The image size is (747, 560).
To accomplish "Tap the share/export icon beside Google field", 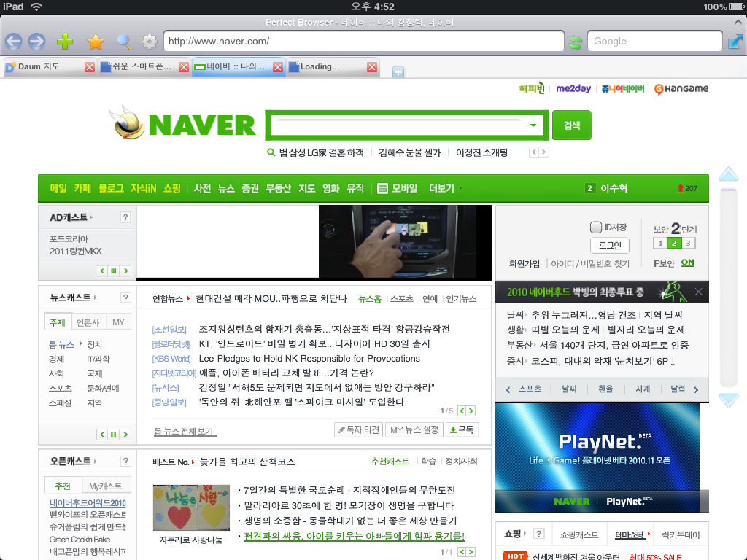I will [x=735, y=42].
